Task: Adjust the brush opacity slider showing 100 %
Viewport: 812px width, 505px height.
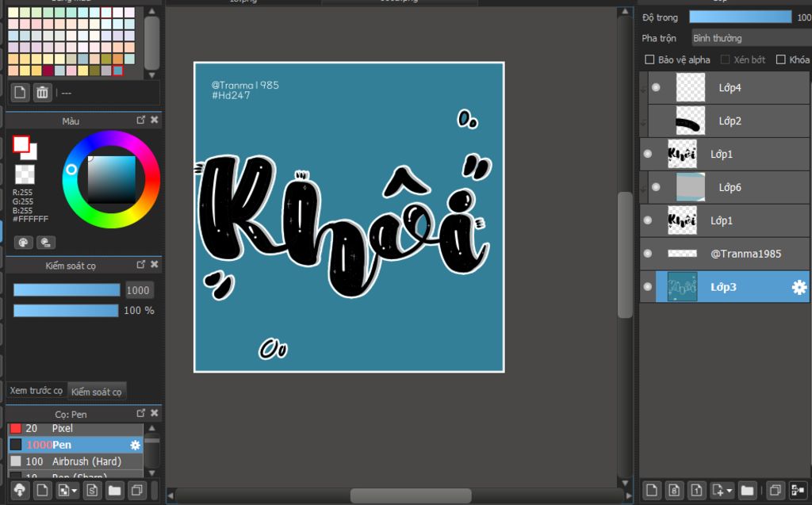Action: pos(66,310)
